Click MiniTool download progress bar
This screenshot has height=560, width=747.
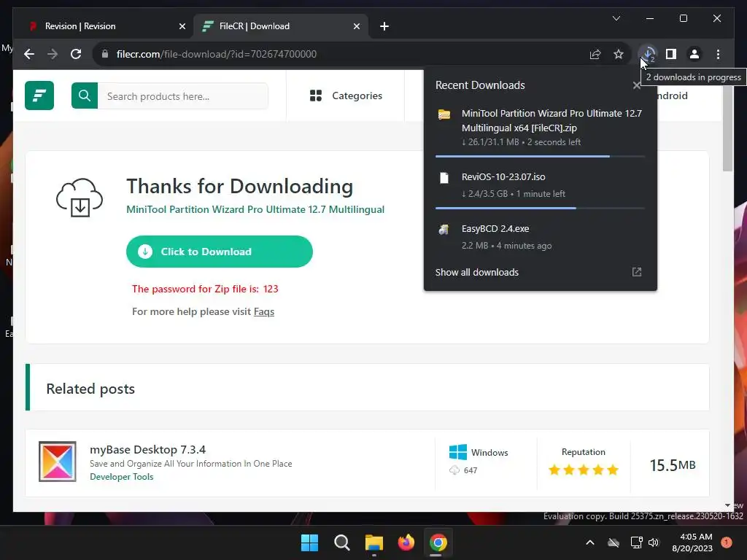[x=540, y=156]
